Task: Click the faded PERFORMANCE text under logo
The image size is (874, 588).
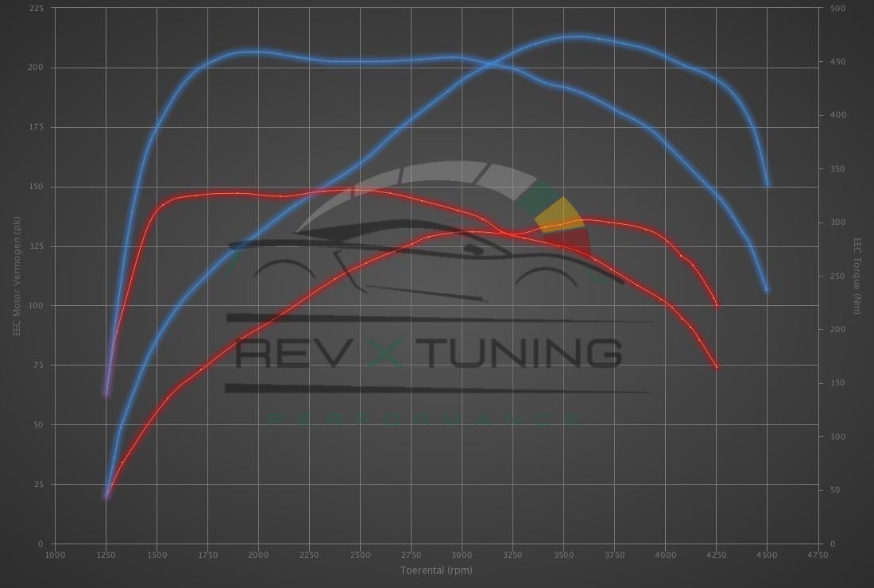Action: (x=425, y=419)
